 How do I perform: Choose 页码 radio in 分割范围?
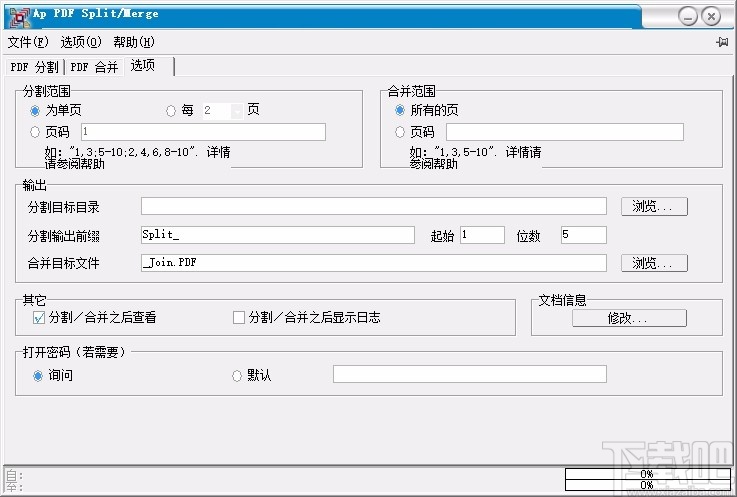pyautogui.click(x=35, y=132)
